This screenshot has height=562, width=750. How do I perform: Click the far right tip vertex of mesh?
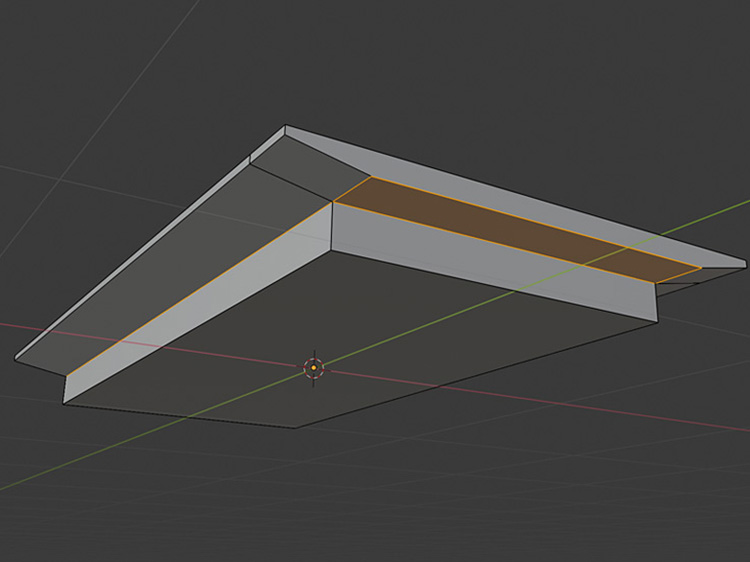(745, 266)
